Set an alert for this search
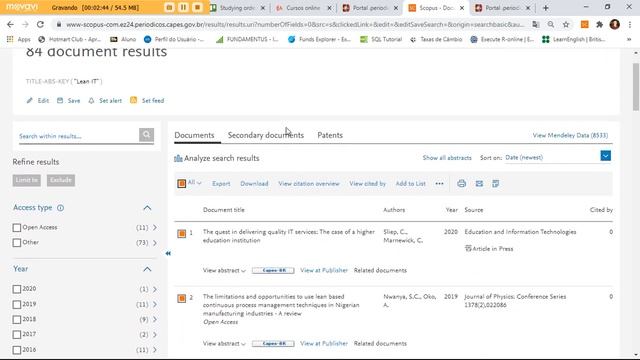 (105, 100)
